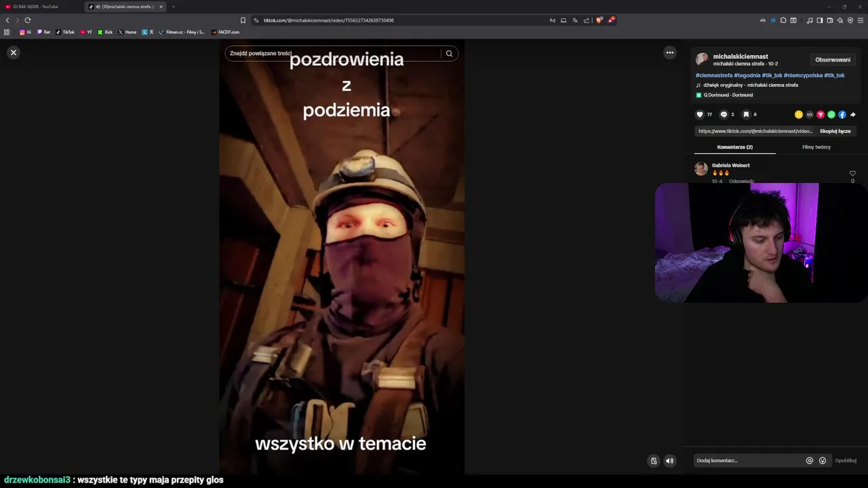The width and height of the screenshot is (868, 488).
Task: Open comments via speech bubble icon
Action: pos(724,115)
